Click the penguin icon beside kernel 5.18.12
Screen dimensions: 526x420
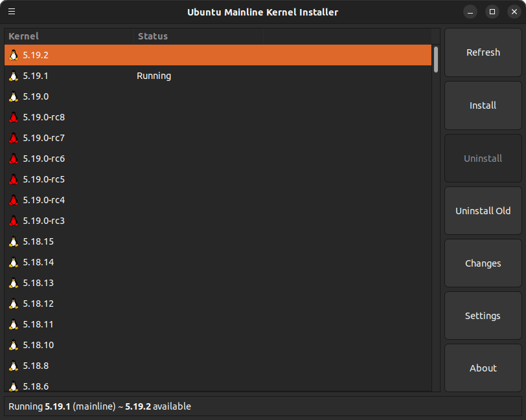coord(14,304)
